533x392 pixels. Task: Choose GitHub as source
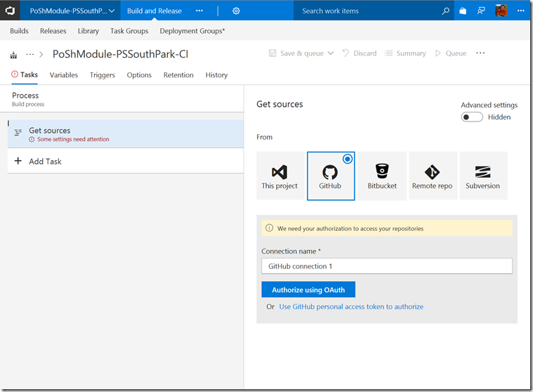tap(331, 176)
